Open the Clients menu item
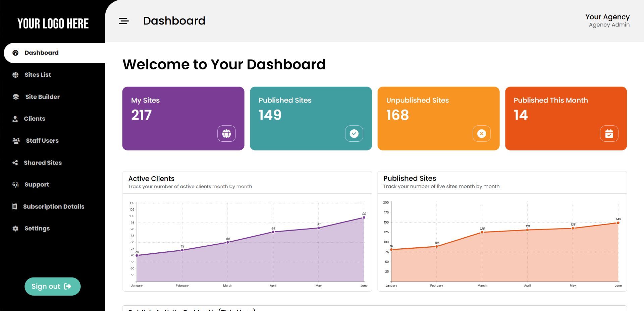644x311 pixels. [x=34, y=119]
